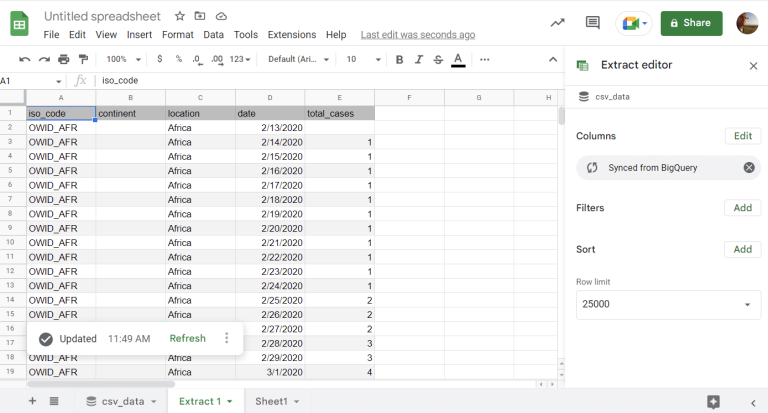Open the Data menu
Screen dimensions: 768x413
point(214,35)
